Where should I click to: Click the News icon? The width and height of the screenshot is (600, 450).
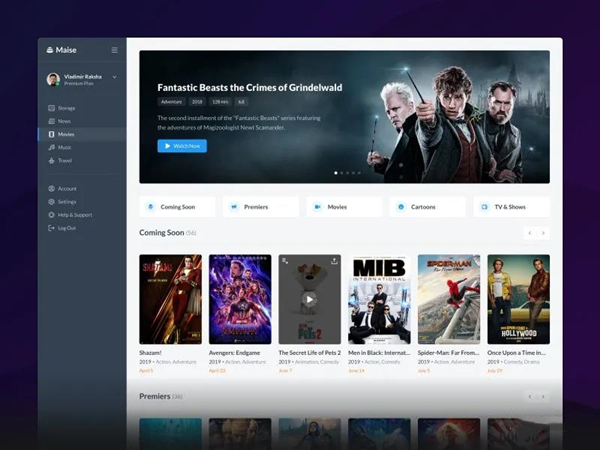click(51, 121)
